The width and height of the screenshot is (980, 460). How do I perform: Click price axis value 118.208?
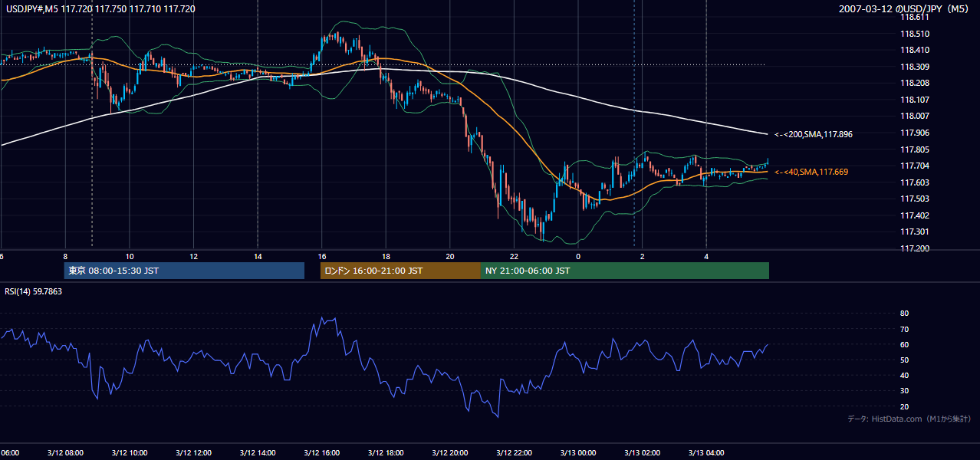pyautogui.click(x=914, y=83)
